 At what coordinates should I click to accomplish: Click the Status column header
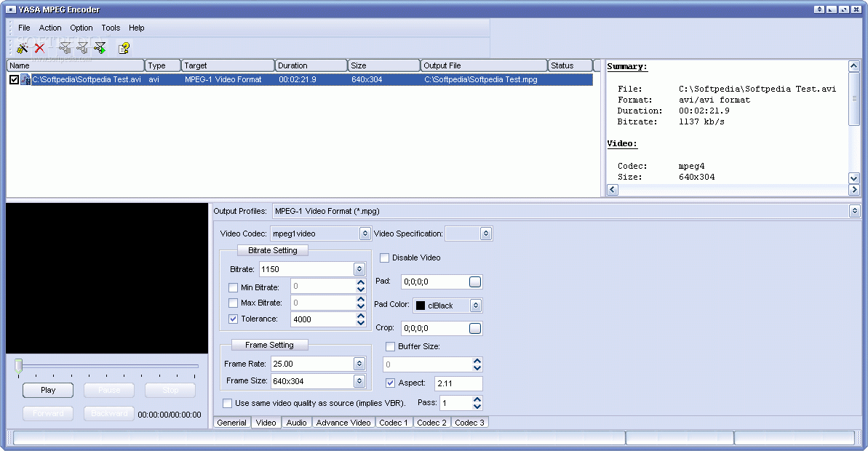[570, 65]
